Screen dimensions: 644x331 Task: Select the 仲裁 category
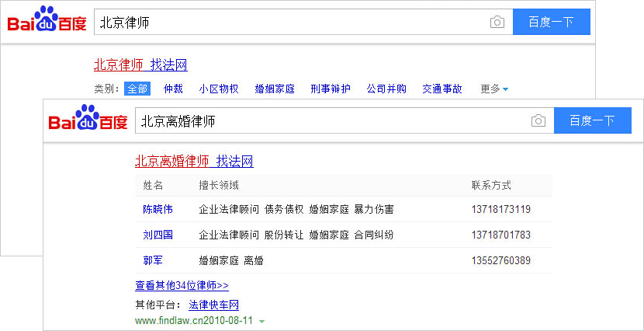(x=173, y=89)
